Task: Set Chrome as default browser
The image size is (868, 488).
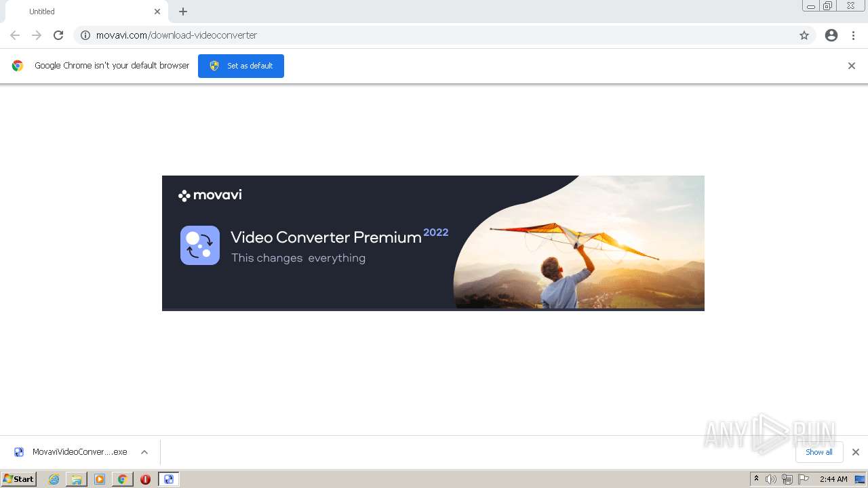Action: 241,66
